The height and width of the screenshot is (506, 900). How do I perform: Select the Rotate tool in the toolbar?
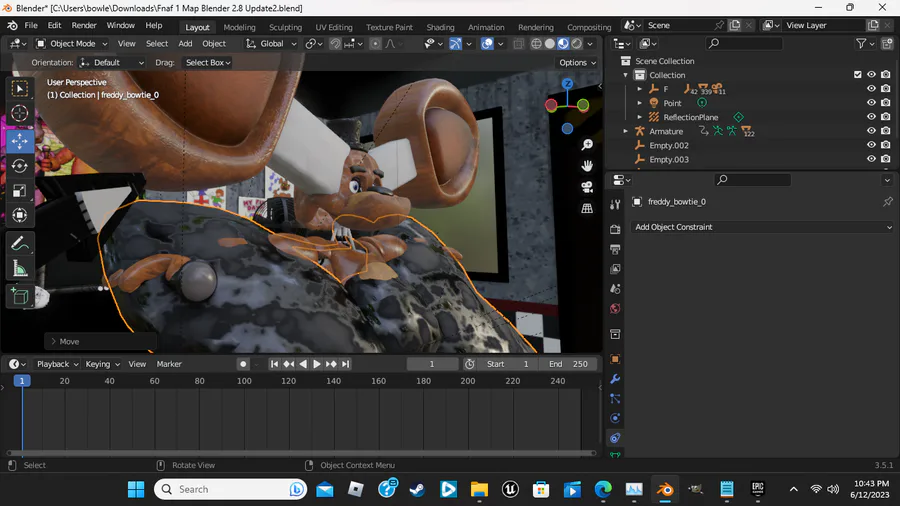20,166
